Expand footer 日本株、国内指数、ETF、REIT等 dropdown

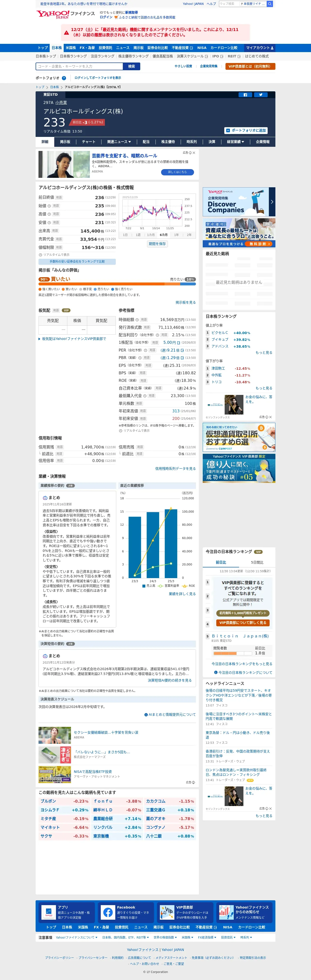click(125, 937)
